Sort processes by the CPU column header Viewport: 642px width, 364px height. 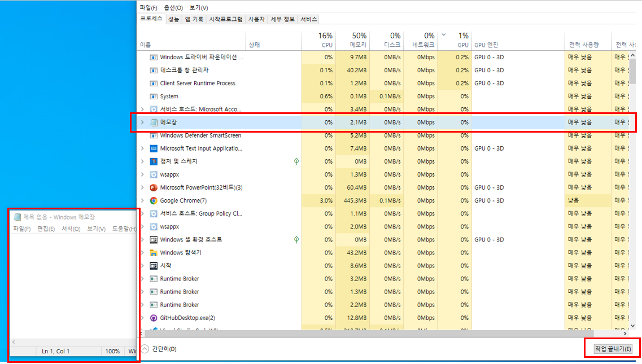318,40
